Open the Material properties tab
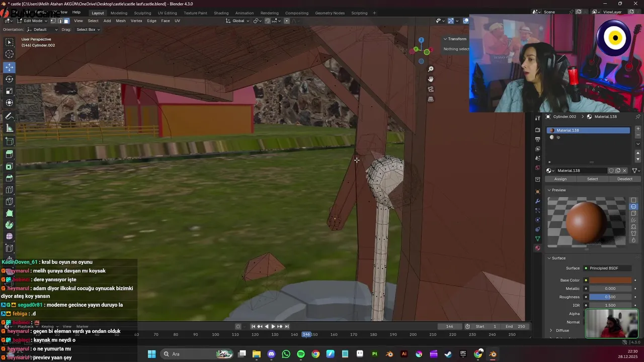The width and height of the screenshot is (644, 362). coord(537,248)
